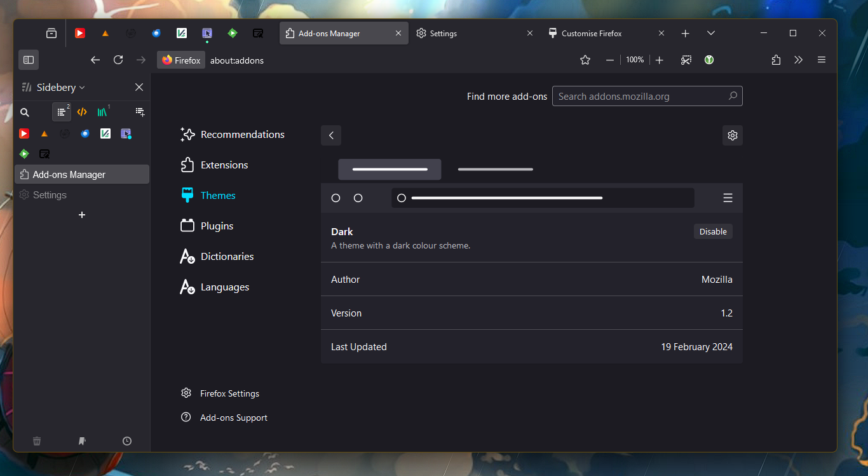Open Sidebery trash of closed tabs
This screenshot has height=476, width=868.
[37, 441]
